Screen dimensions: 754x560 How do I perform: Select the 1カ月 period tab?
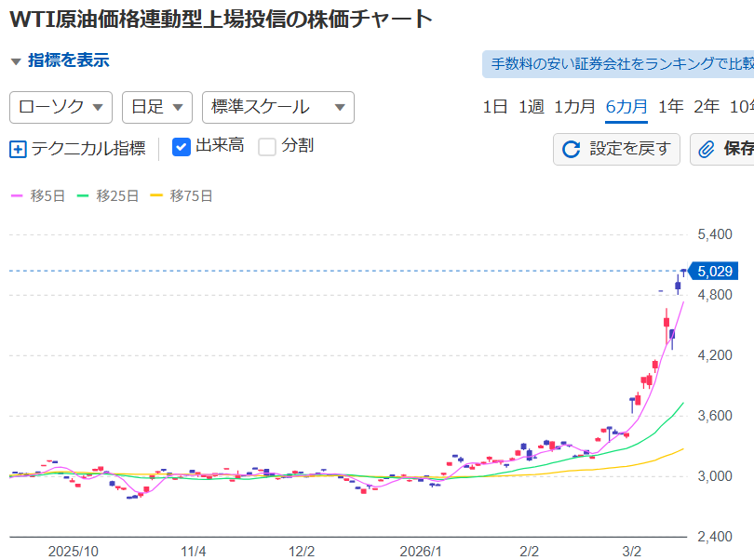pos(574,106)
